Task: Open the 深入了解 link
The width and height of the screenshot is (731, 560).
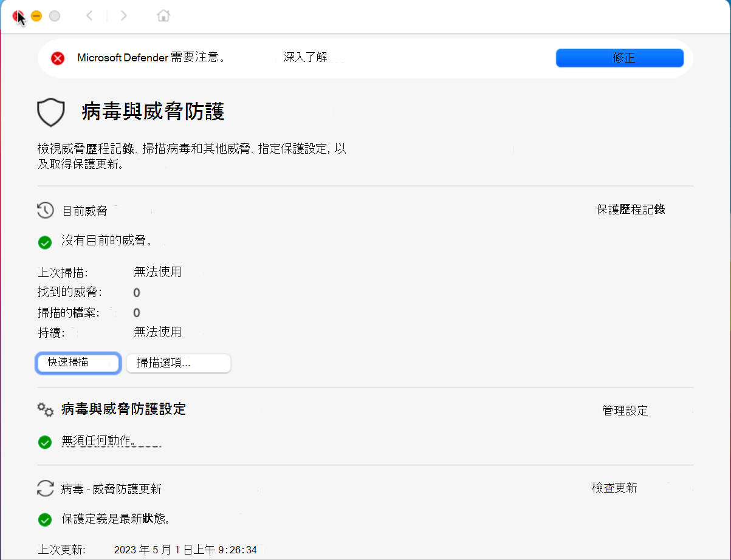Action: pyautogui.click(x=306, y=58)
